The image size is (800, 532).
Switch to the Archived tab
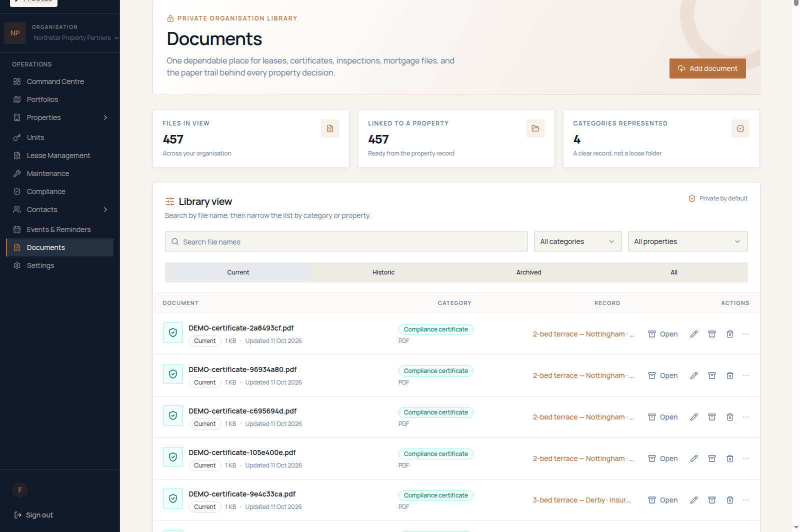529,272
